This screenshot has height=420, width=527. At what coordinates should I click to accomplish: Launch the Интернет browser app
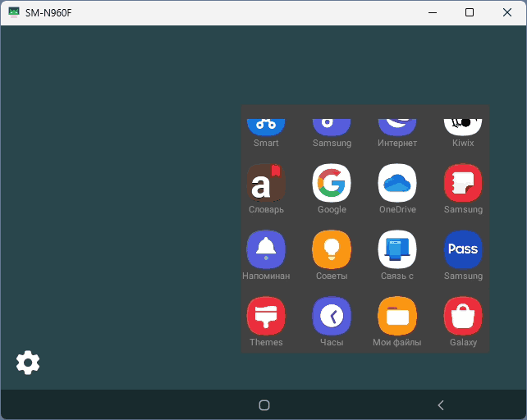[397, 127]
